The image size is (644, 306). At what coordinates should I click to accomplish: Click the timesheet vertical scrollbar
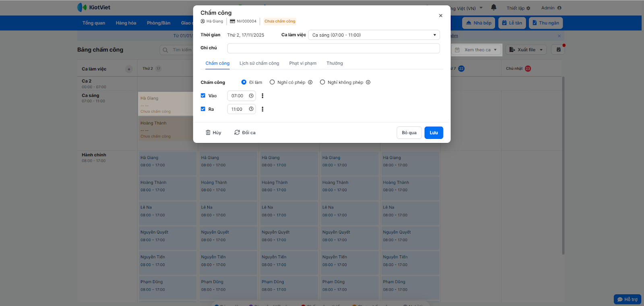pos(563,165)
